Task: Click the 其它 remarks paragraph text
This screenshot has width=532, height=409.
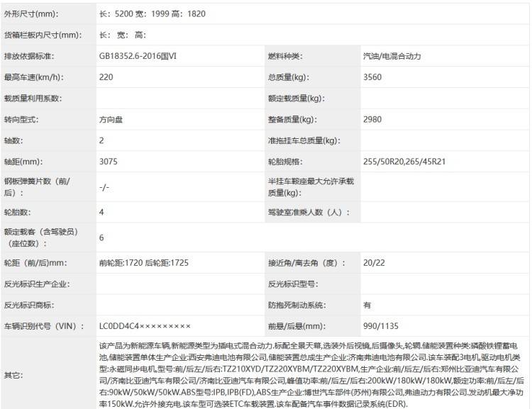Action: click(x=311, y=375)
